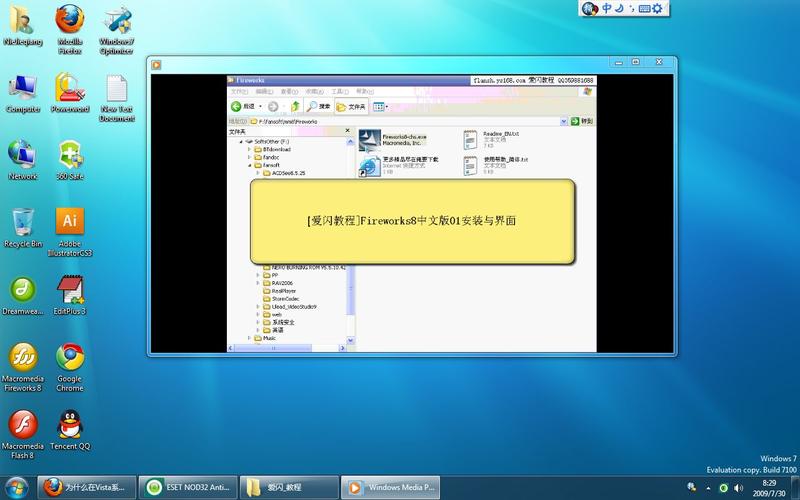This screenshot has height=500, width=800.
Task: Toggle the 中 Chinese/English input mode
Action: point(607,8)
